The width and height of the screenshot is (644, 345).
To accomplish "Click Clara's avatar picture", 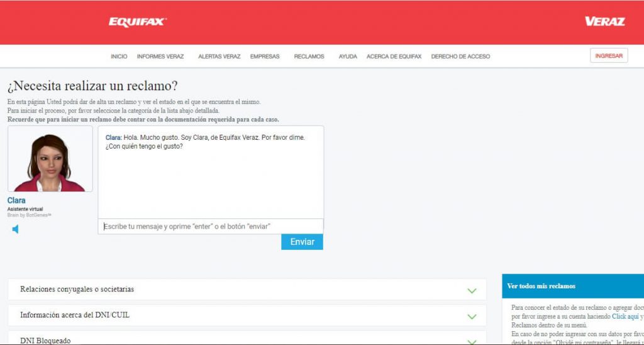I will coord(50,159).
